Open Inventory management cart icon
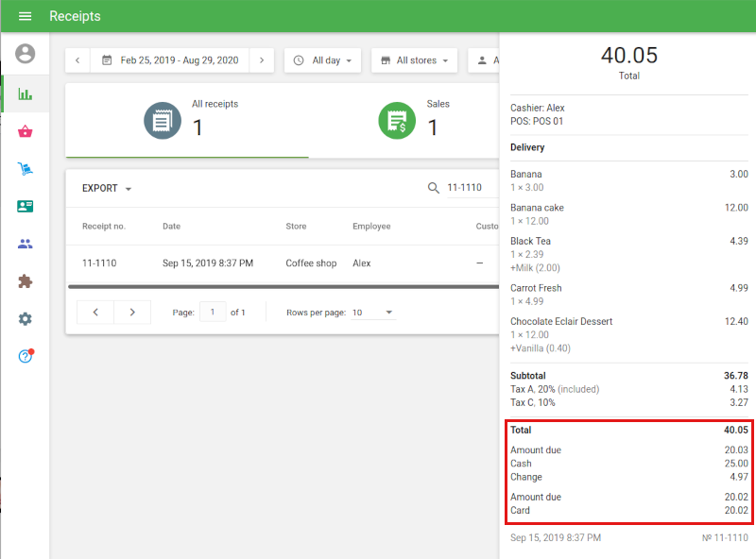This screenshot has width=756, height=559. pos(26,169)
